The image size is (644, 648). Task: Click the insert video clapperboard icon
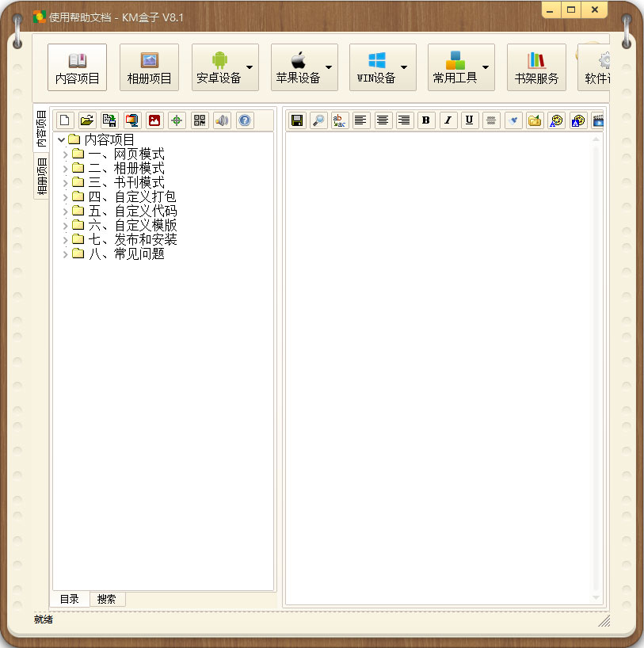598,120
